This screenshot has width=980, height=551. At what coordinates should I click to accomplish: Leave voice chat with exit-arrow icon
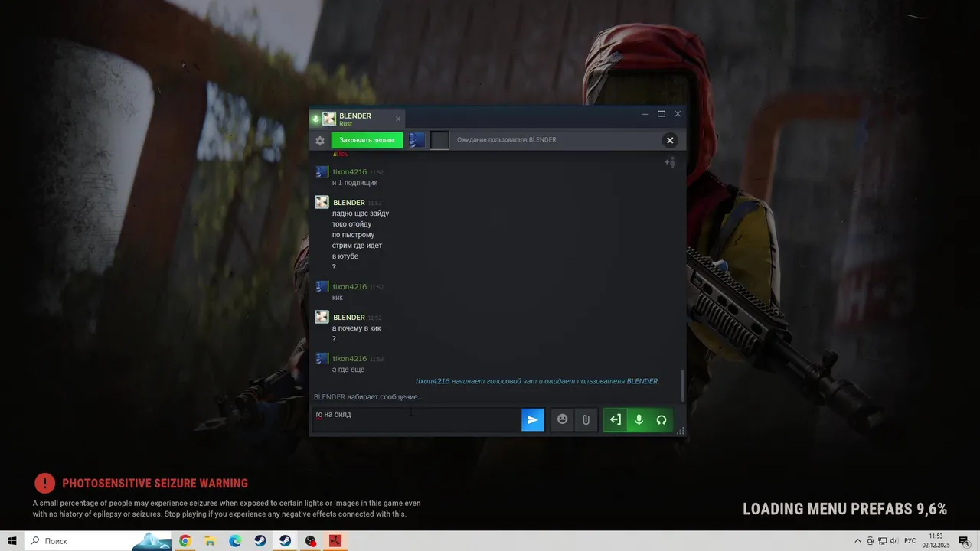(x=615, y=419)
